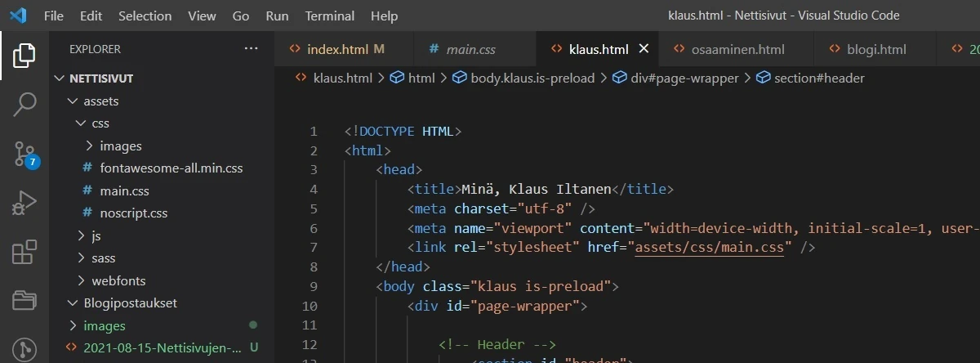Open Source Control with 7 changes
The height and width of the screenshot is (363, 980).
(x=24, y=153)
